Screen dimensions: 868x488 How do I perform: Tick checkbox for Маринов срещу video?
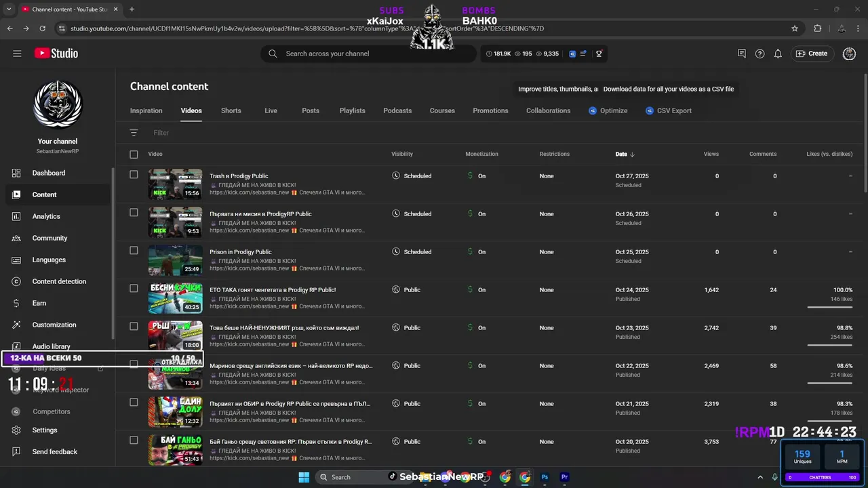134,365
